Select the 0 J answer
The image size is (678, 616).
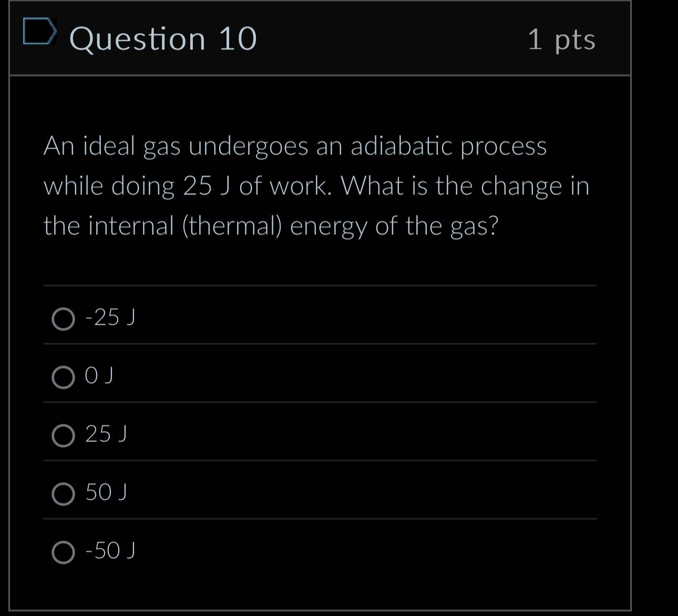63,377
